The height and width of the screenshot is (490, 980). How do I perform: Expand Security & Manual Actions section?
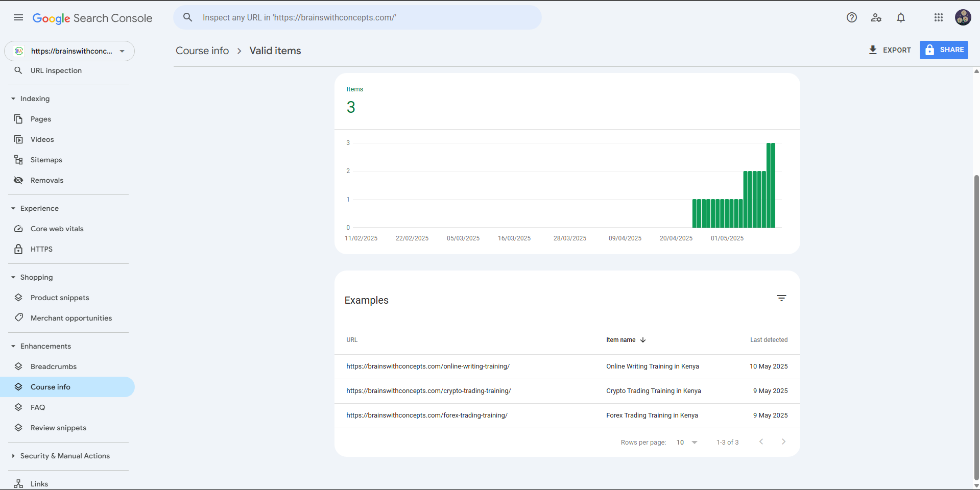click(x=13, y=456)
